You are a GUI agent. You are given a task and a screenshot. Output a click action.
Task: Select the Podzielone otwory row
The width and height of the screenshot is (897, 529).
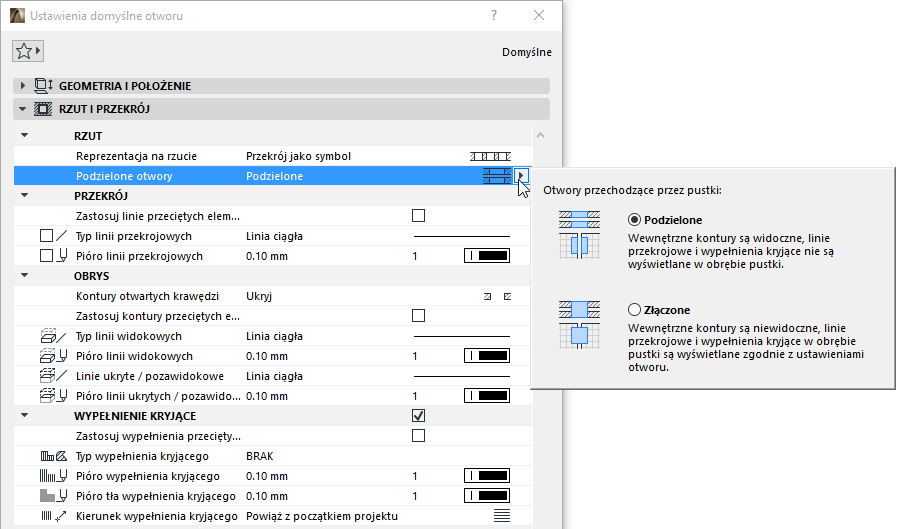tap(272, 176)
